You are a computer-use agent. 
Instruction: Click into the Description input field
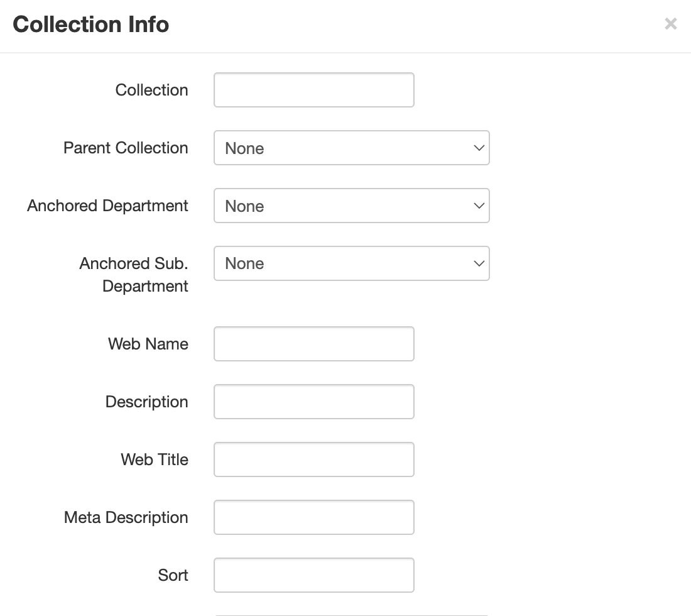(x=313, y=402)
